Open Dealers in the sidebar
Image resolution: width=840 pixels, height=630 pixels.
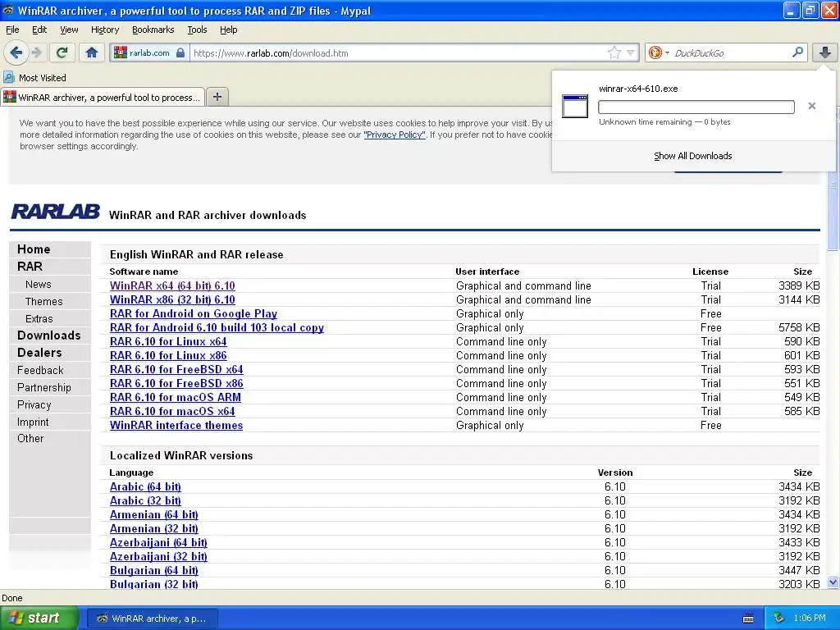click(39, 353)
